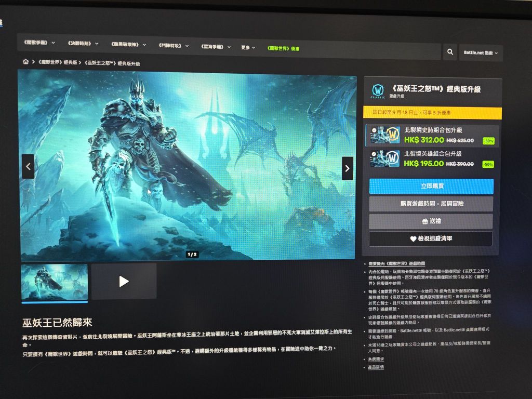532x399 pixels.
Task: Select 北裂境英雄組合包升級 option
Action: click(x=432, y=159)
